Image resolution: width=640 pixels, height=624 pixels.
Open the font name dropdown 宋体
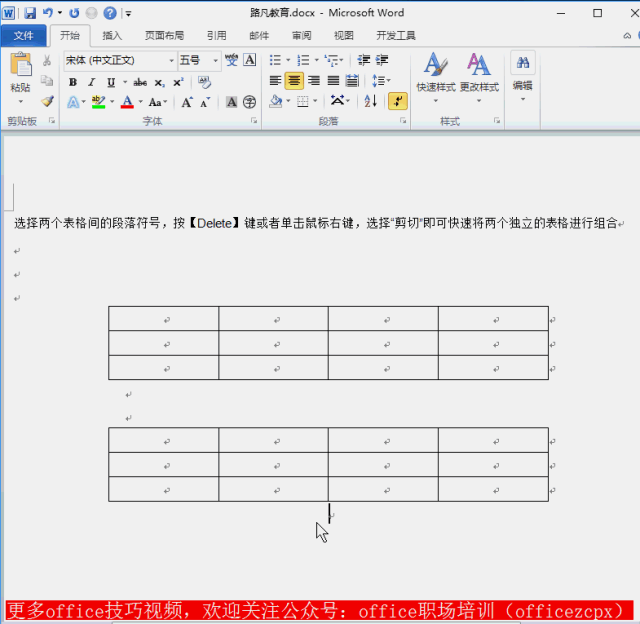[x=171, y=60]
